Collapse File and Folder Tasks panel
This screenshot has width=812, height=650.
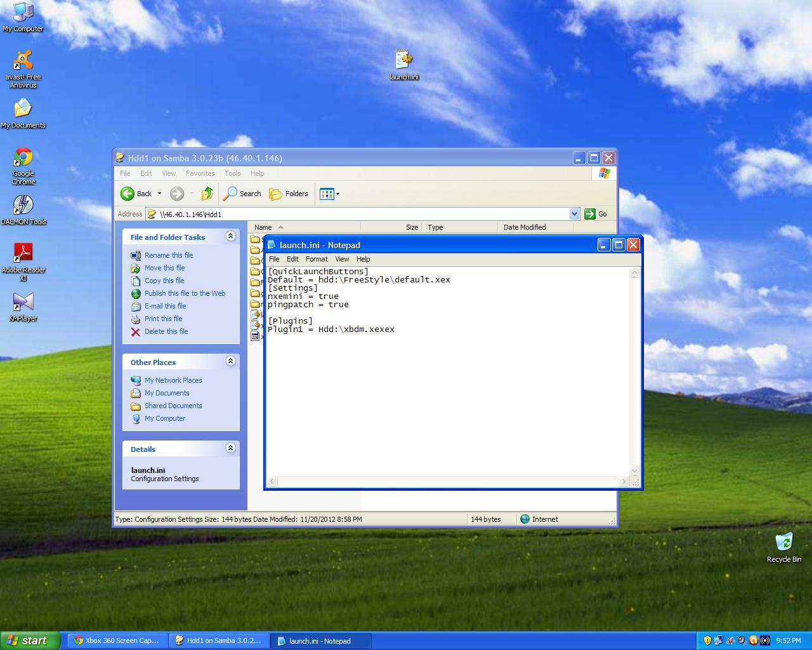[230, 236]
